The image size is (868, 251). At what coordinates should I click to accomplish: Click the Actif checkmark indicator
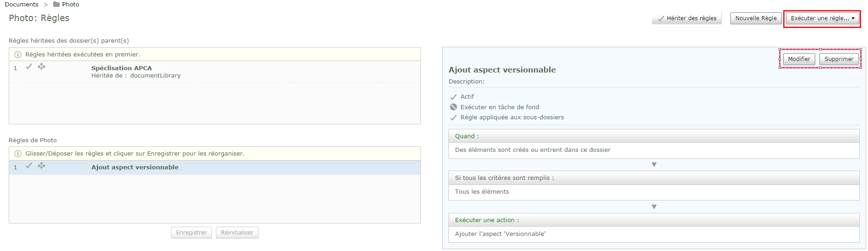[453, 97]
